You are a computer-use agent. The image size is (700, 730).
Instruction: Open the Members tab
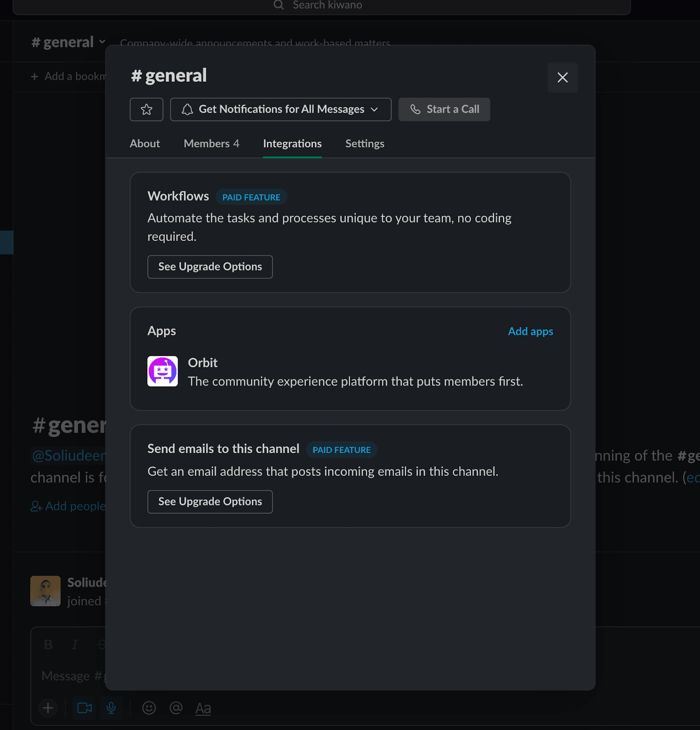(x=211, y=144)
